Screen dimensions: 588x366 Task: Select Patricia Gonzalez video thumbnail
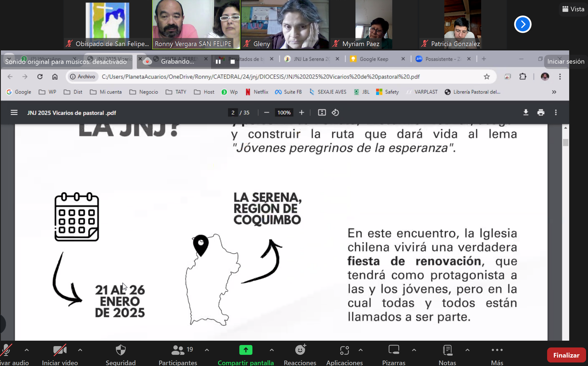(x=463, y=25)
